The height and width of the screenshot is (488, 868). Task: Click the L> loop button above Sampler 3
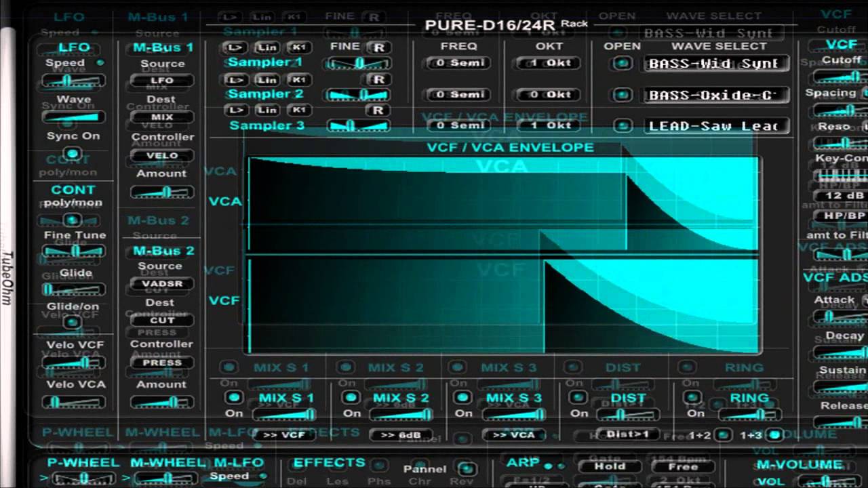tap(235, 110)
